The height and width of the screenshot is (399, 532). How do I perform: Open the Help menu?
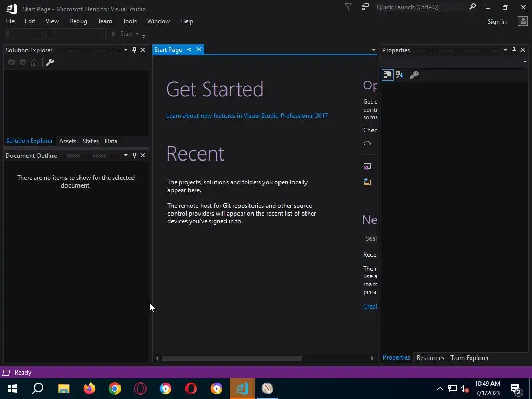point(187,21)
